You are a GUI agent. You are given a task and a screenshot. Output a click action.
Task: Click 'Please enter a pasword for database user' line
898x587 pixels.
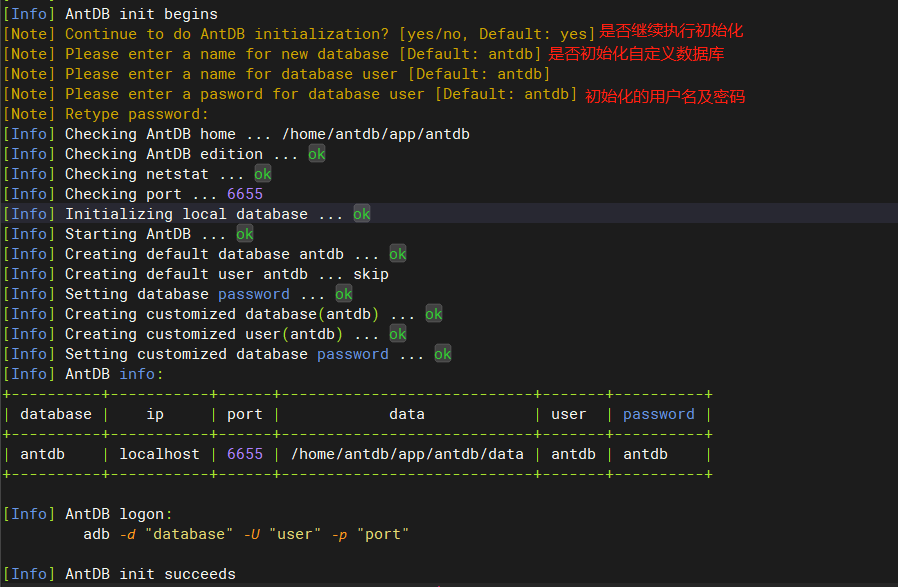(290, 94)
